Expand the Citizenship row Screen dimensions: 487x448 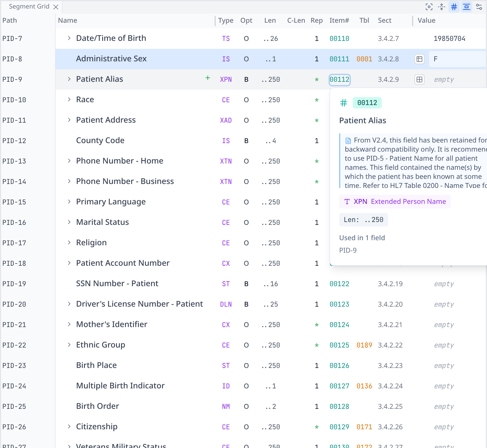[69, 426]
